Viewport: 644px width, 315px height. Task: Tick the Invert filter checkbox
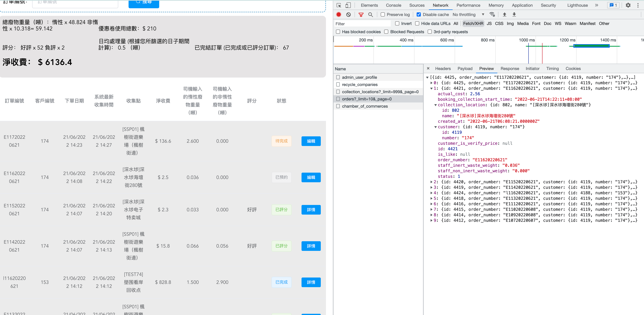point(397,24)
